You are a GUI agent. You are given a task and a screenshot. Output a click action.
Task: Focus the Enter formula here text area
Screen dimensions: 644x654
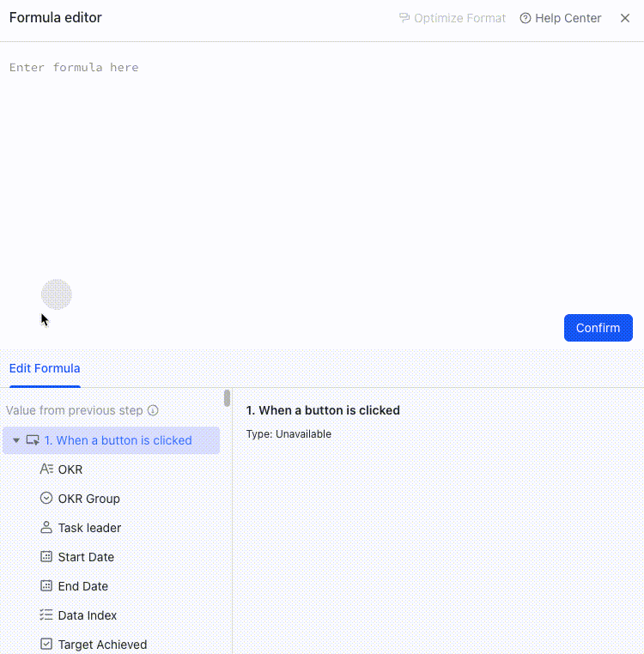(x=321, y=175)
